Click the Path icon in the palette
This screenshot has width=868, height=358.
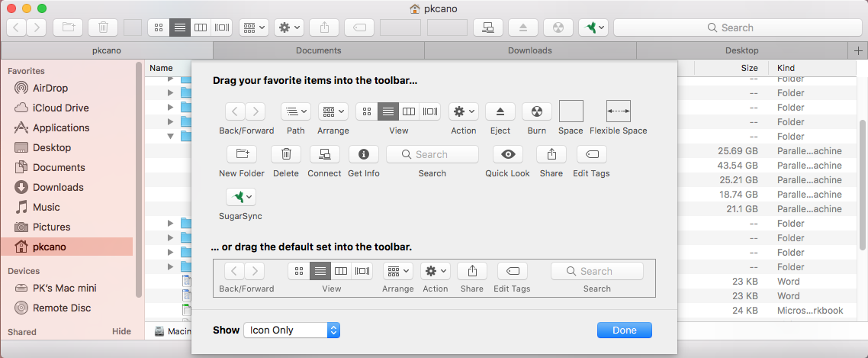[296, 111]
